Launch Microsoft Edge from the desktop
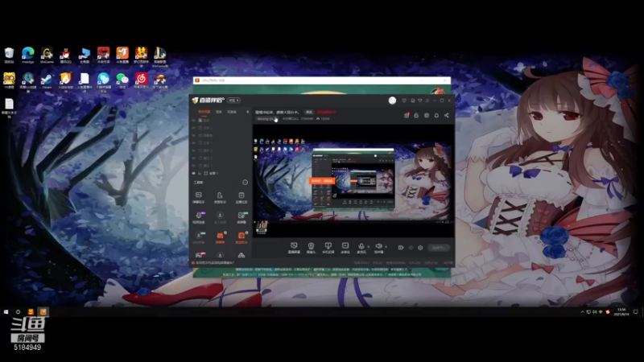The width and height of the screenshot is (644, 362). coord(28,53)
